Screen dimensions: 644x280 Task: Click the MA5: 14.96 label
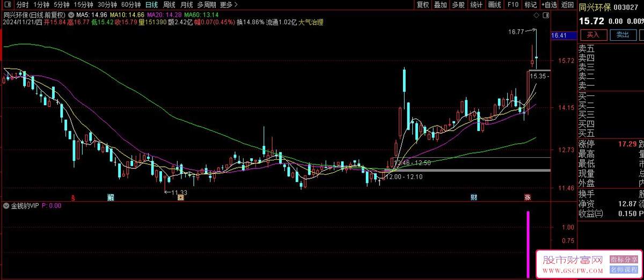point(91,15)
